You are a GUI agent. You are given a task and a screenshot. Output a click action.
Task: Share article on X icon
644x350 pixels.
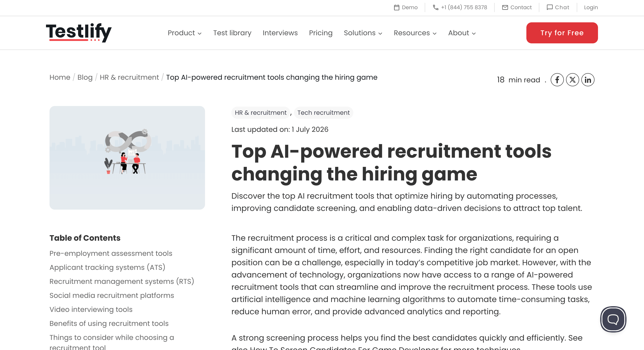(573, 80)
